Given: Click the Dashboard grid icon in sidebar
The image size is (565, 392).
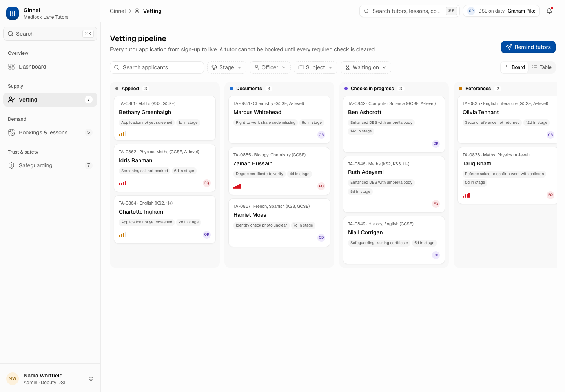Looking at the screenshot, I should pyautogui.click(x=11, y=67).
